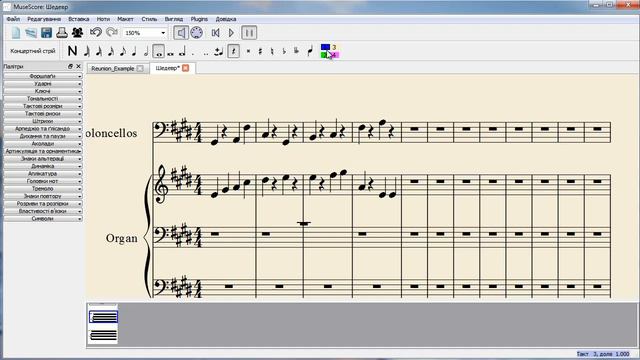Open the instruments icon showing people
This screenshot has width=640, height=360.
coord(77,33)
